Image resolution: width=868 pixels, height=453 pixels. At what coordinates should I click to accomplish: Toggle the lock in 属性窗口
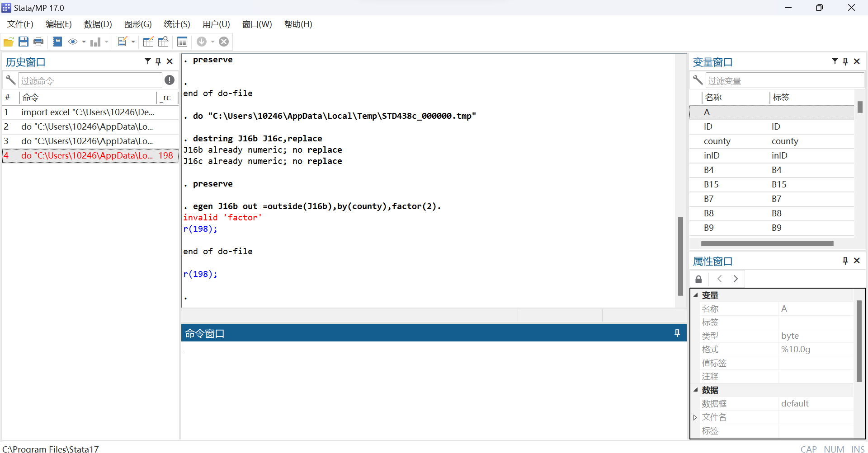[698, 279]
